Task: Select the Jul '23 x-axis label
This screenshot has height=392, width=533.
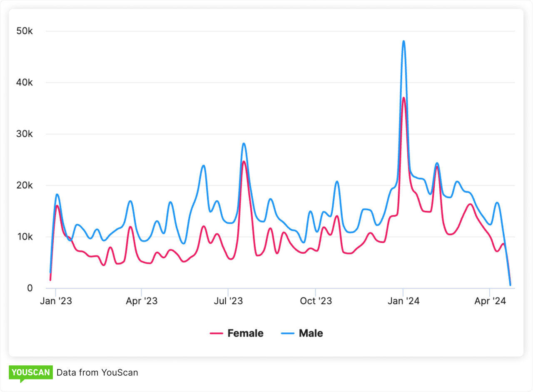Action: coord(228,301)
